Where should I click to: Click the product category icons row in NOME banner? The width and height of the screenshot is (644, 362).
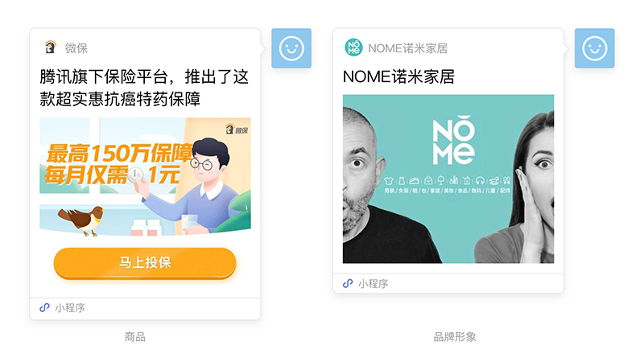[x=448, y=180]
